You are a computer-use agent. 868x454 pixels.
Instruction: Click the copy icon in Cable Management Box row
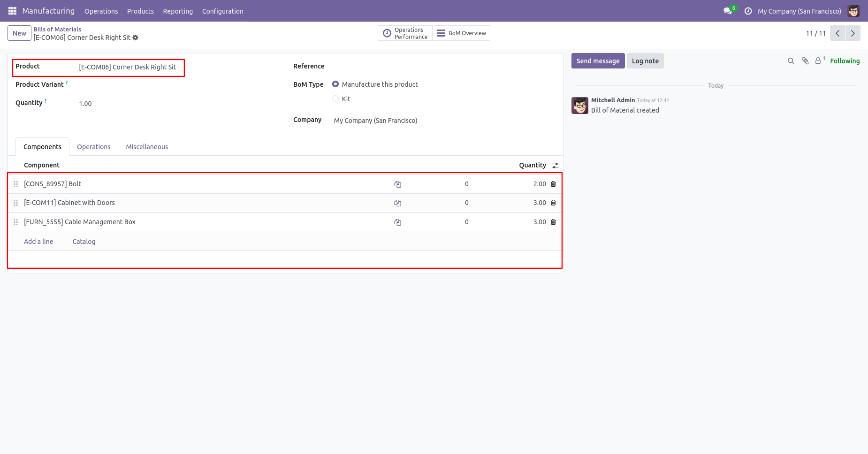click(x=397, y=222)
